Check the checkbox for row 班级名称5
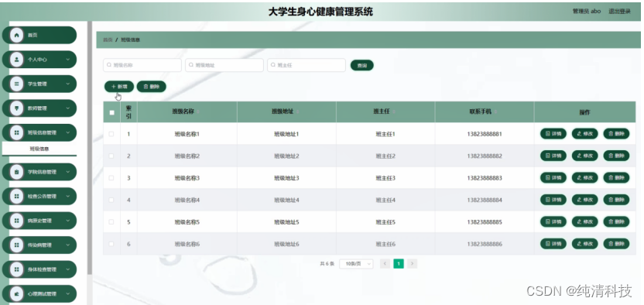This screenshot has height=305, width=644. 111,221
